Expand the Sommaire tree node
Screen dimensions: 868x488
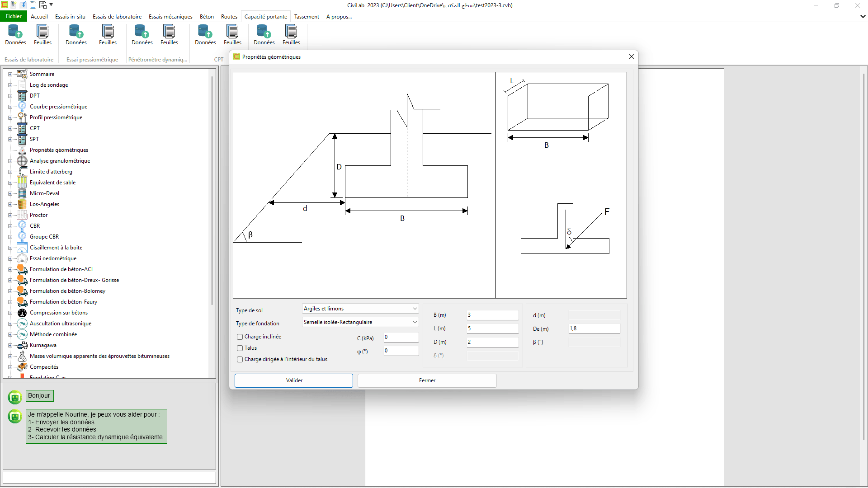click(10, 74)
